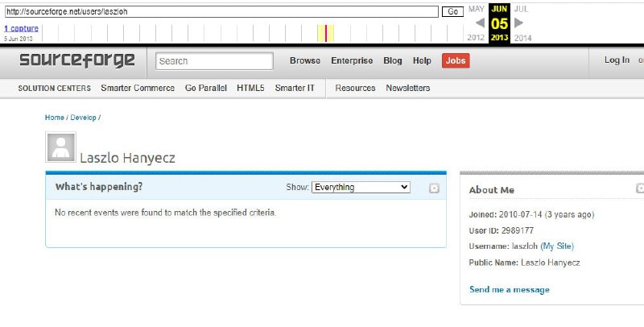Open the Help menu item
This screenshot has height=327, width=644.
pos(422,60)
